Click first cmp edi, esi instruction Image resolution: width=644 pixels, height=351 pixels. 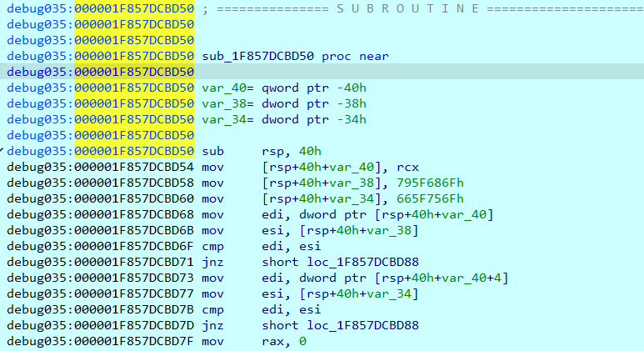(x=262, y=246)
